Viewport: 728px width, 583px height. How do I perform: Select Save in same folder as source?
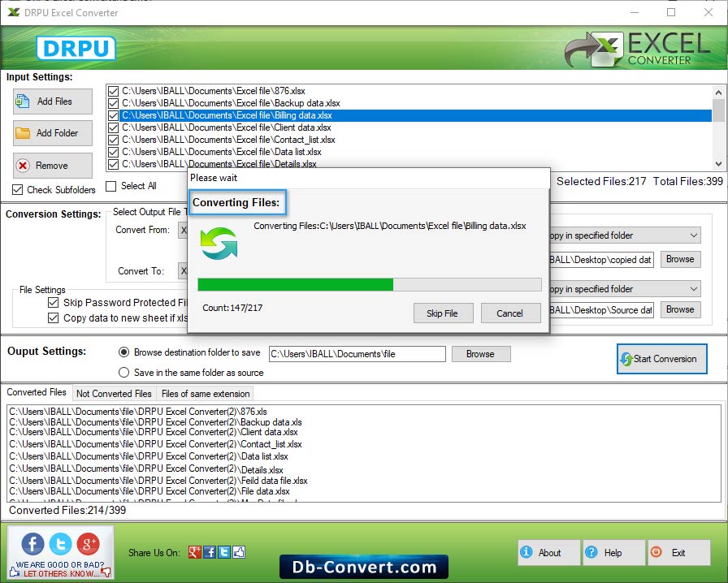coord(124,372)
